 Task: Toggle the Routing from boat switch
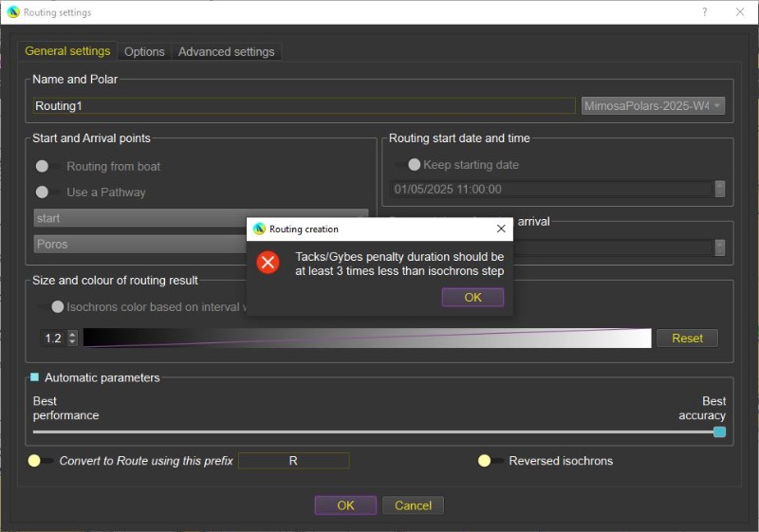coord(47,166)
